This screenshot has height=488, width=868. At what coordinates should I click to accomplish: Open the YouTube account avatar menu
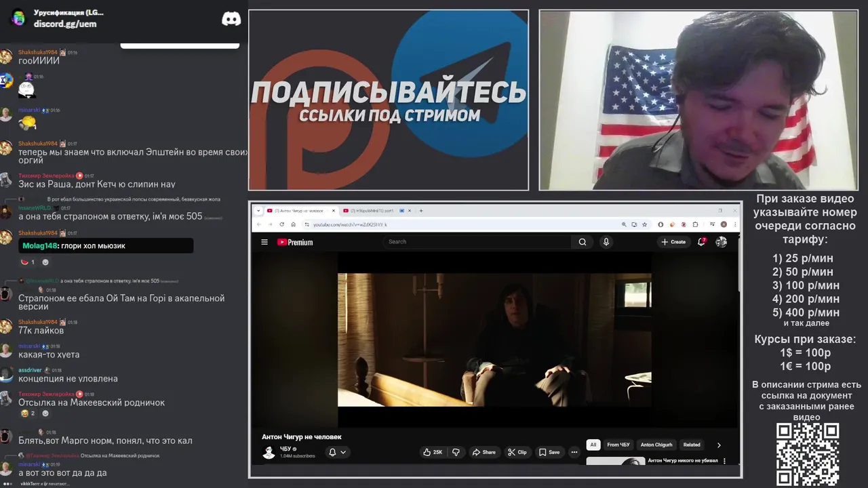[x=722, y=242]
